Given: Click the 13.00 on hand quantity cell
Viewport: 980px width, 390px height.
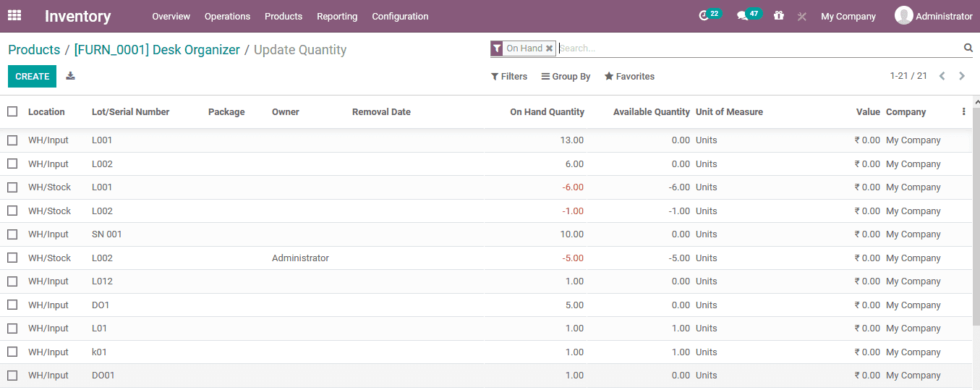Looking at the screenshot, I should tap(571, 140).
